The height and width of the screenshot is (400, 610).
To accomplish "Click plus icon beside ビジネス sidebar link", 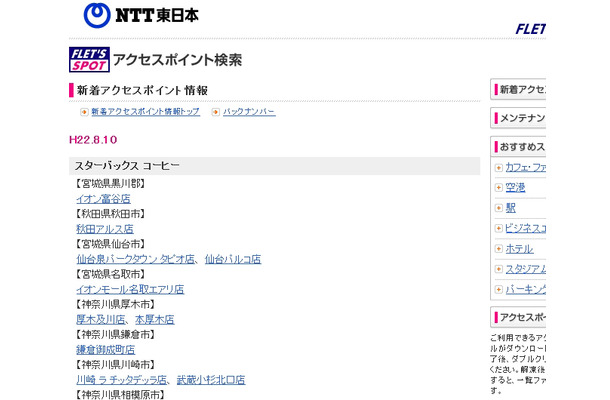I will click(x=498, y=228).
